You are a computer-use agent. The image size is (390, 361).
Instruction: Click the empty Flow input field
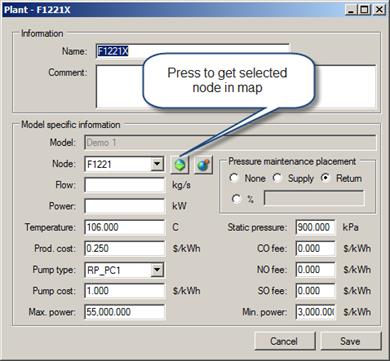tap(125, 185)
